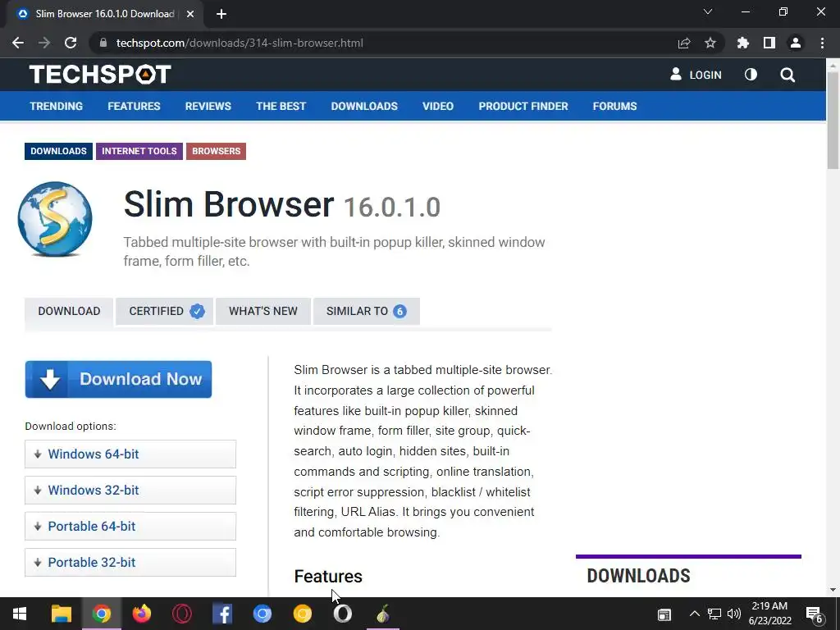The width and height of the screenshot is (840, 630).
Task: Open the Chrome three-dot menu
Action: 822,43
